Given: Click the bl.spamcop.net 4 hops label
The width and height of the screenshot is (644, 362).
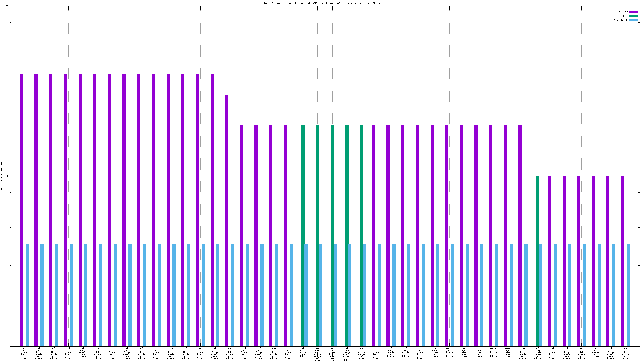Looking at the screenshot, I should [x=596, y=352].
